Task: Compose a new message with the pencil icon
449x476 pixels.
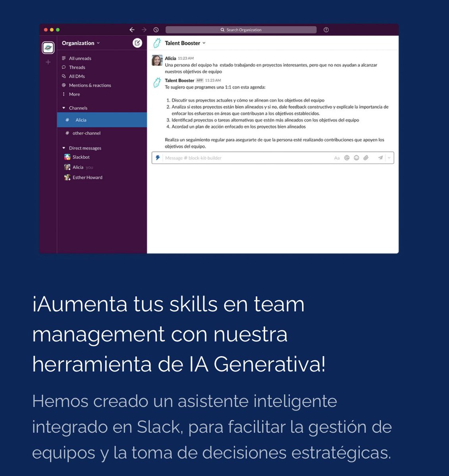Action: (137, 43)
